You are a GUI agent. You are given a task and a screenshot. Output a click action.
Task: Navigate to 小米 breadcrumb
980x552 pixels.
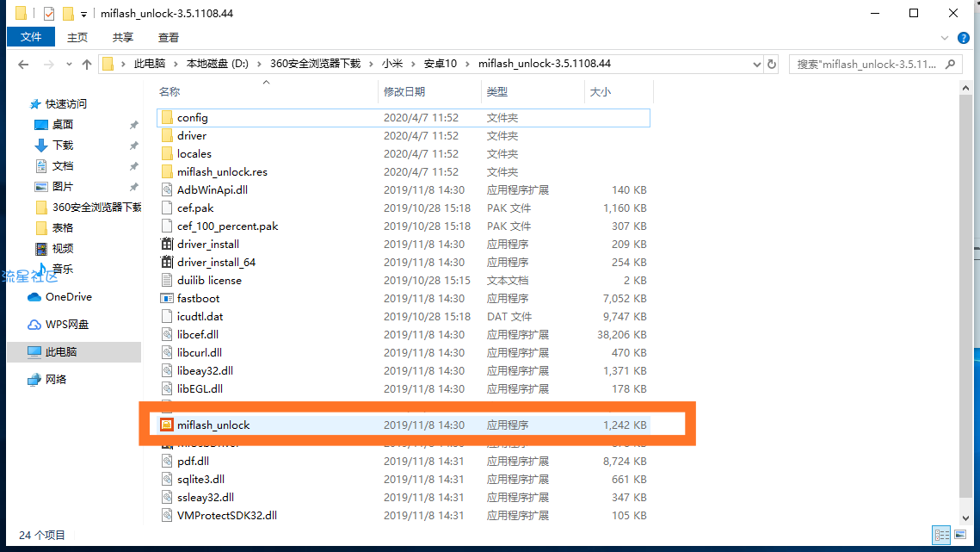click(x=392, y=64)
